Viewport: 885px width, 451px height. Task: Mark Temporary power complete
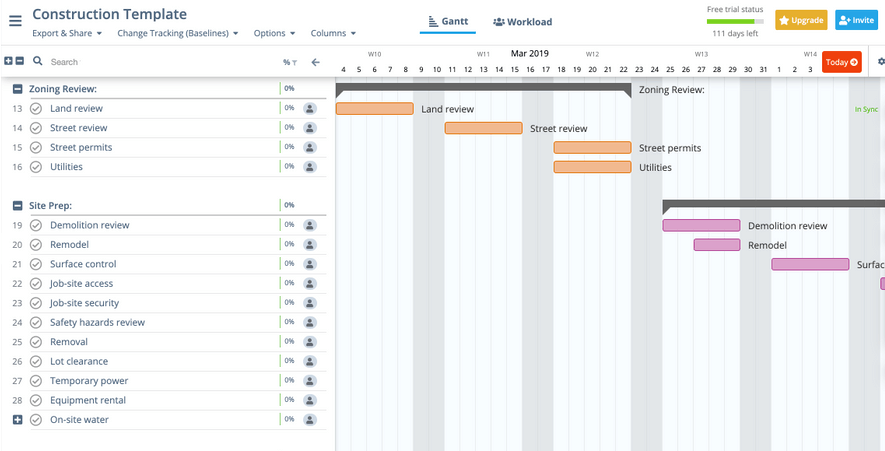[x=36, y=381]
